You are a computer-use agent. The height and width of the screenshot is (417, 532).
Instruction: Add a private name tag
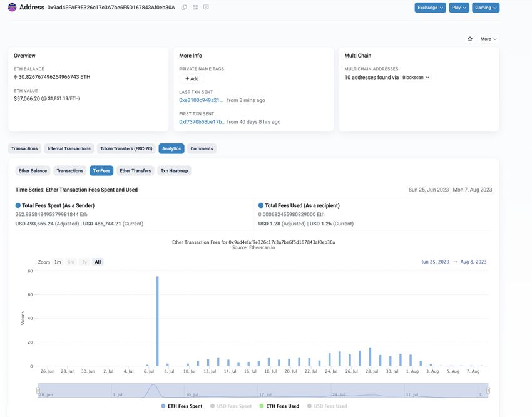[192, 79]
